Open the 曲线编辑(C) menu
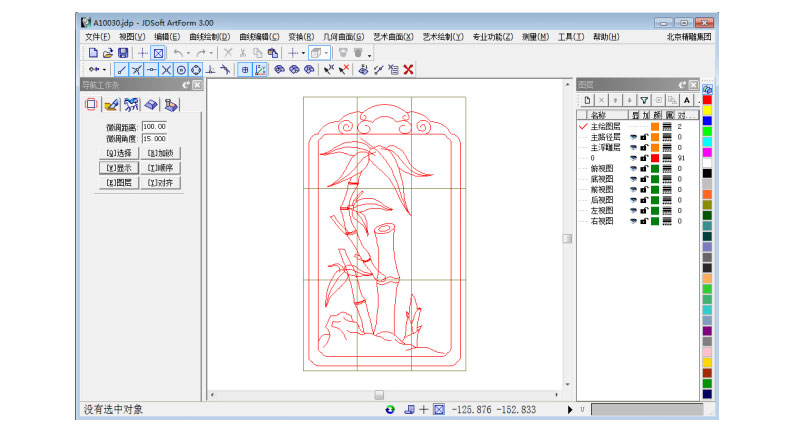Screen dimensions: 794x432 259,37
